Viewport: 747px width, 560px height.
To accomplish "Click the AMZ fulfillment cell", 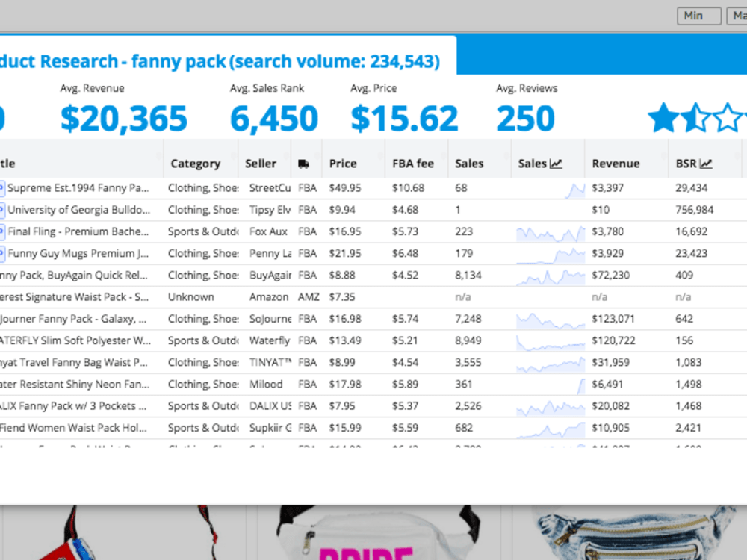I will 309,297.
